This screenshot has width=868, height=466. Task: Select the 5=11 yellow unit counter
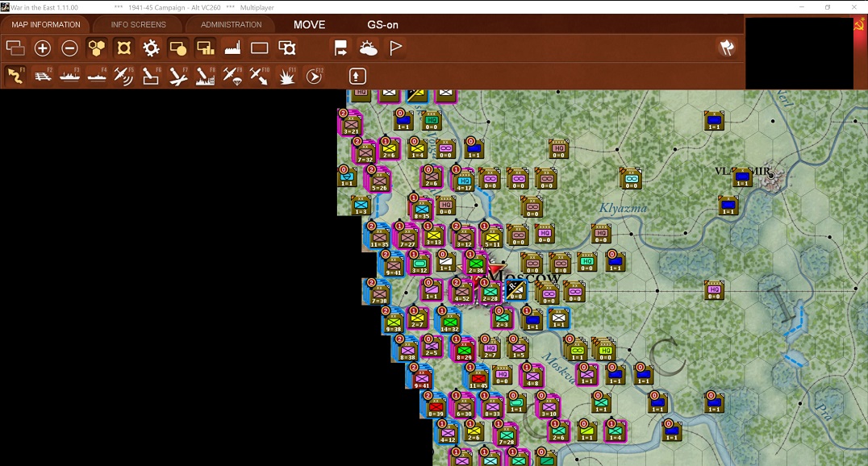click(x=493, y=237)
